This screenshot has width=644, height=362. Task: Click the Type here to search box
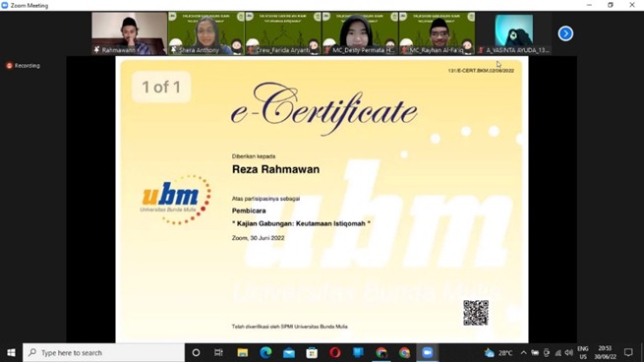pyautogui.click(x=103, y=352)
